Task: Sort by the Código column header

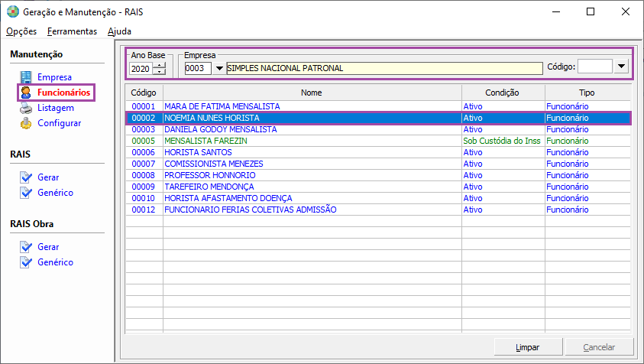Action: pyautogui.click(x=144, y=93)
